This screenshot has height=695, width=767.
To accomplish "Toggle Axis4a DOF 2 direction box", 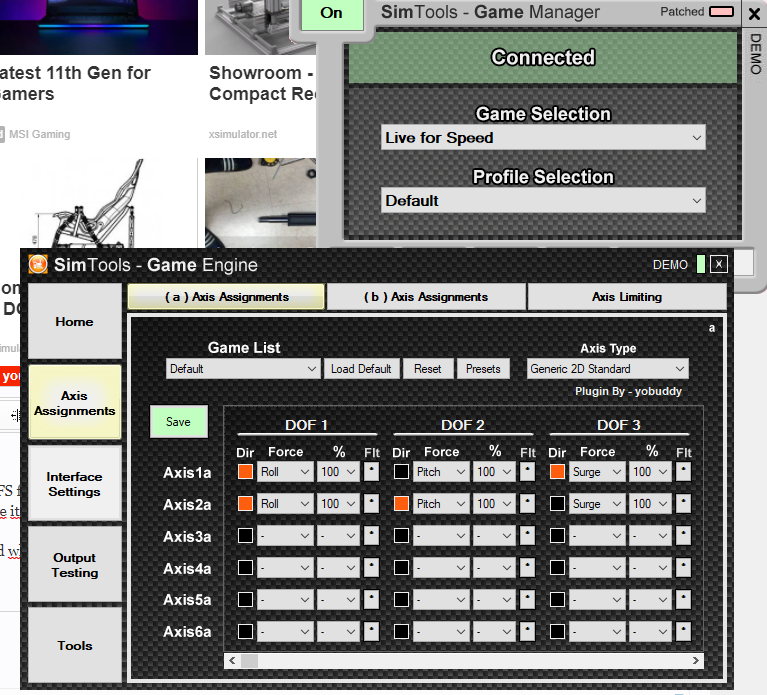I will (x=401, y=567).
